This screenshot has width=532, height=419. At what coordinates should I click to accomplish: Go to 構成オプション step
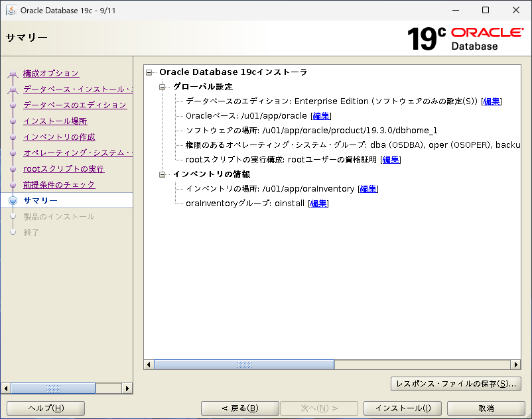[x=51, y=73]
